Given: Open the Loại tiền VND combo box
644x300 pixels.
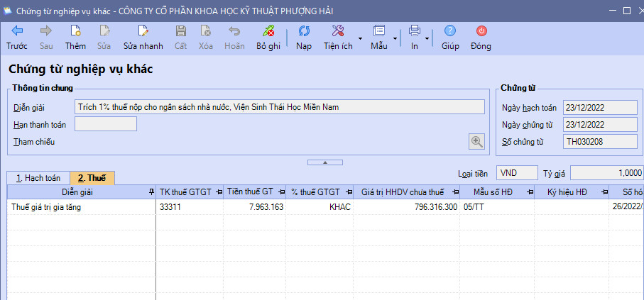Looking at the screenshot, I should click(517, 173).
